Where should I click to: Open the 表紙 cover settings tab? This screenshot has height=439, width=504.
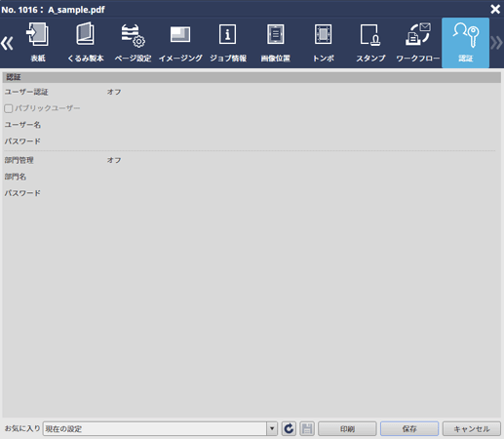tap(38, 43)
